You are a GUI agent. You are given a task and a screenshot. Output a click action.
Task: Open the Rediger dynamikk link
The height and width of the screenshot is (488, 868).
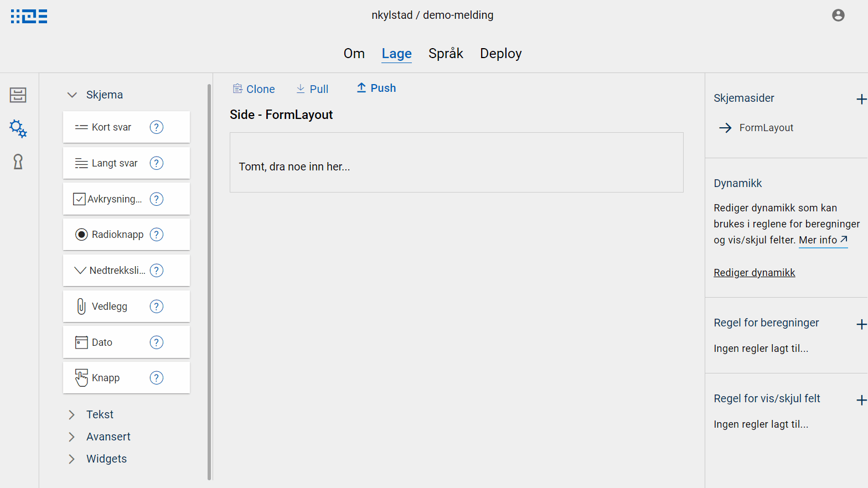pyautogui.click(x=754, y=272)
